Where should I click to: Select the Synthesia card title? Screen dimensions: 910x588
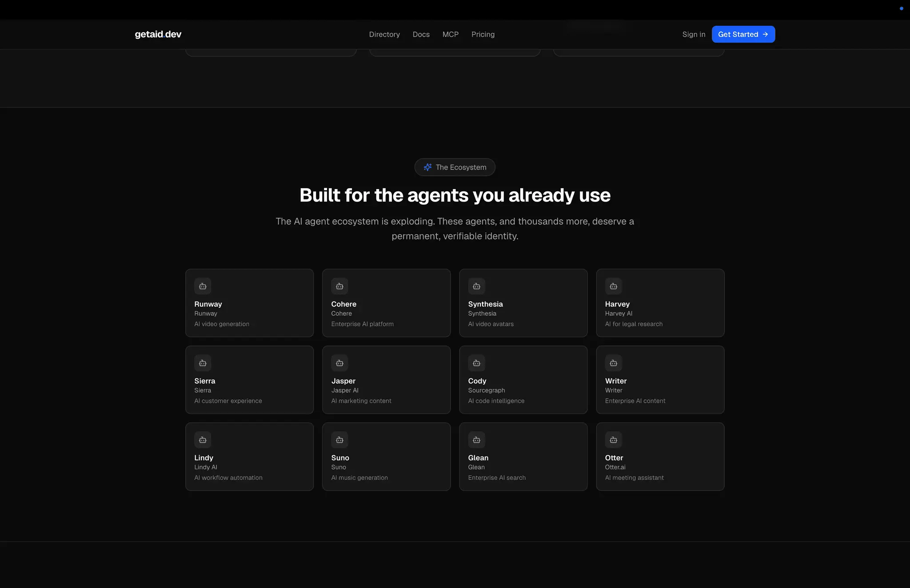[x=485, y=304]
